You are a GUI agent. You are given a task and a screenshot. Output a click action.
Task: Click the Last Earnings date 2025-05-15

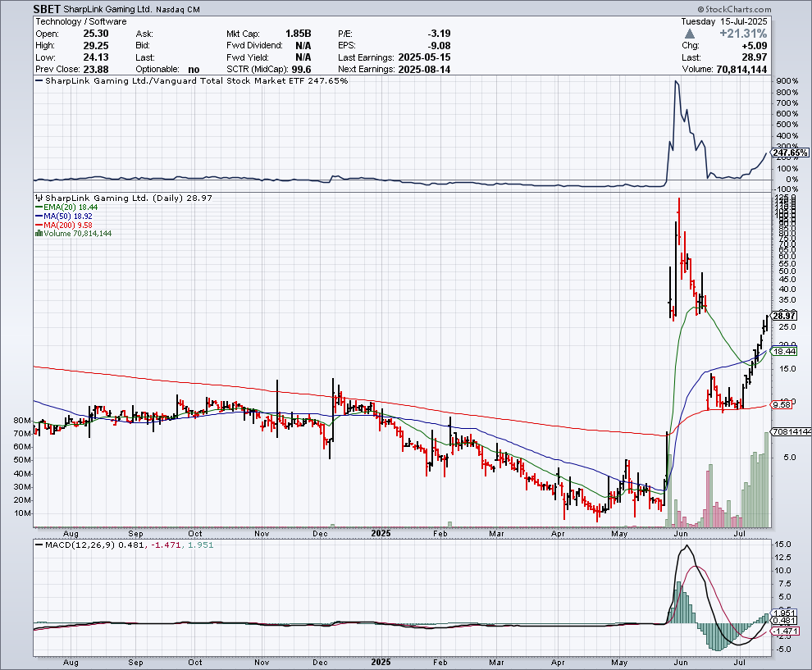(424, 57)
